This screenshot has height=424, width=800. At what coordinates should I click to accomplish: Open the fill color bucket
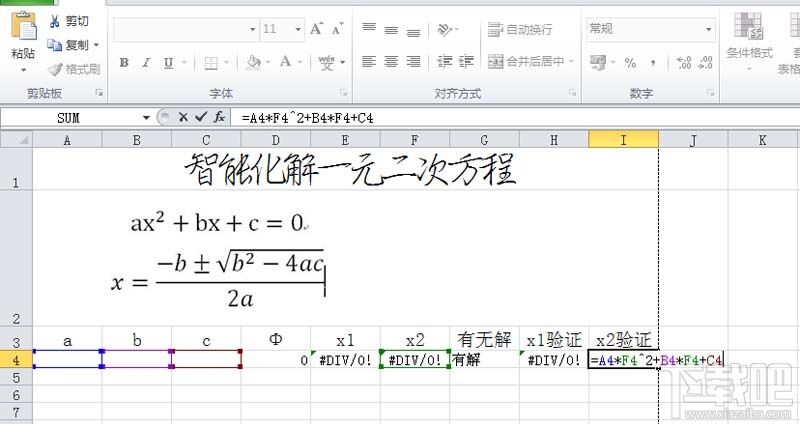(x=253, y=63)
